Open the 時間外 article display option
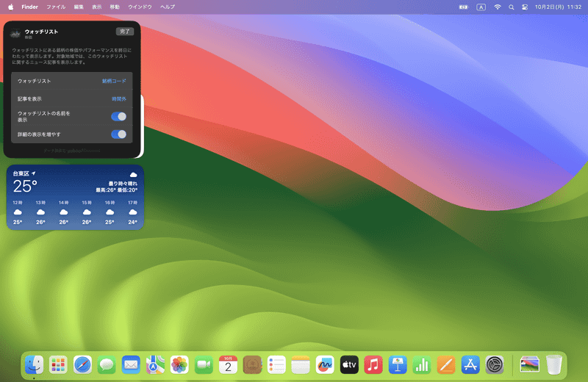Image resolution: width=588 pixels, height=382 pixels. pos(119,99)
